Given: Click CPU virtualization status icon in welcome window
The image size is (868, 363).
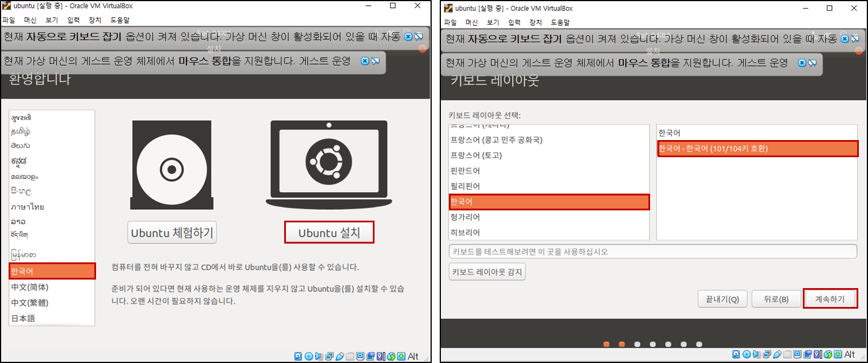Looking at the screenshot, I should click(381, 356).
